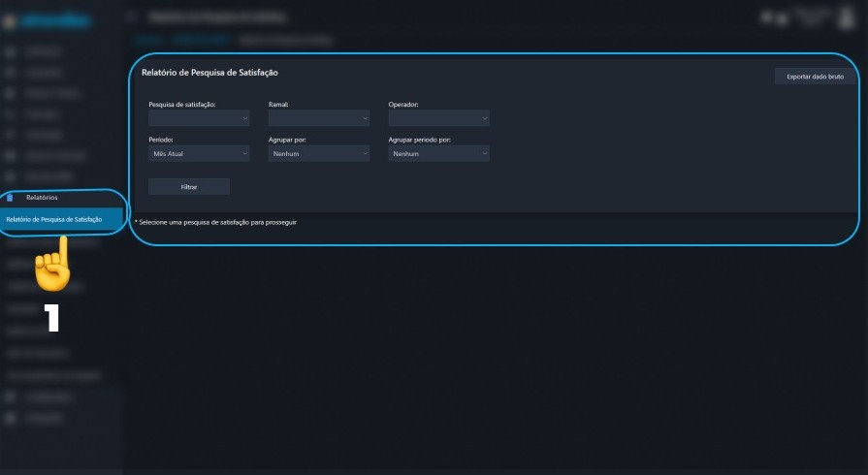868x475 pixels.
Task: Open the Pesquisa de satisfação dropdown
Action: click(199, 118)
